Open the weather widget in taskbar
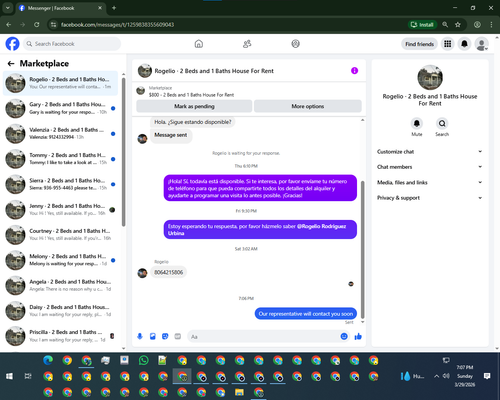 412,376
